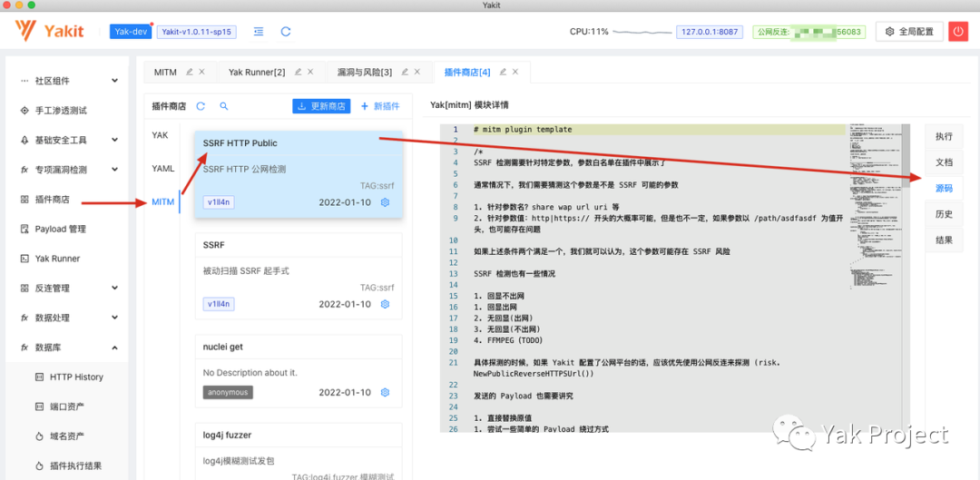
Task: Click the Yak-dev engine tag
Action: (x=131, y=31)
